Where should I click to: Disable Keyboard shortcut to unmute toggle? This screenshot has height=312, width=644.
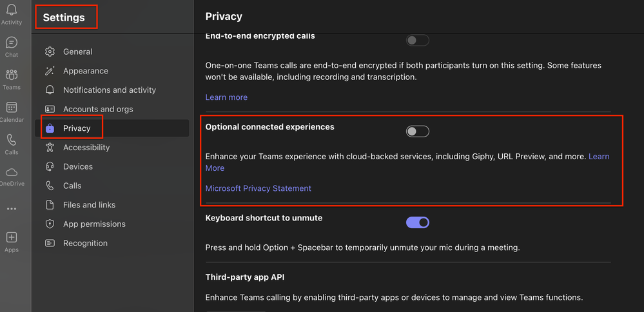417,222
